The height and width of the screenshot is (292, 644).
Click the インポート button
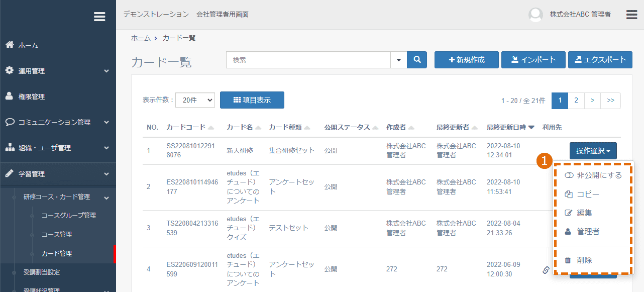[533, 60]
